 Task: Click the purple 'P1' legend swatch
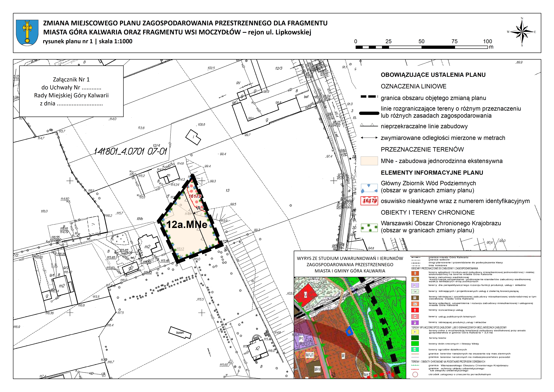point(415,323)
